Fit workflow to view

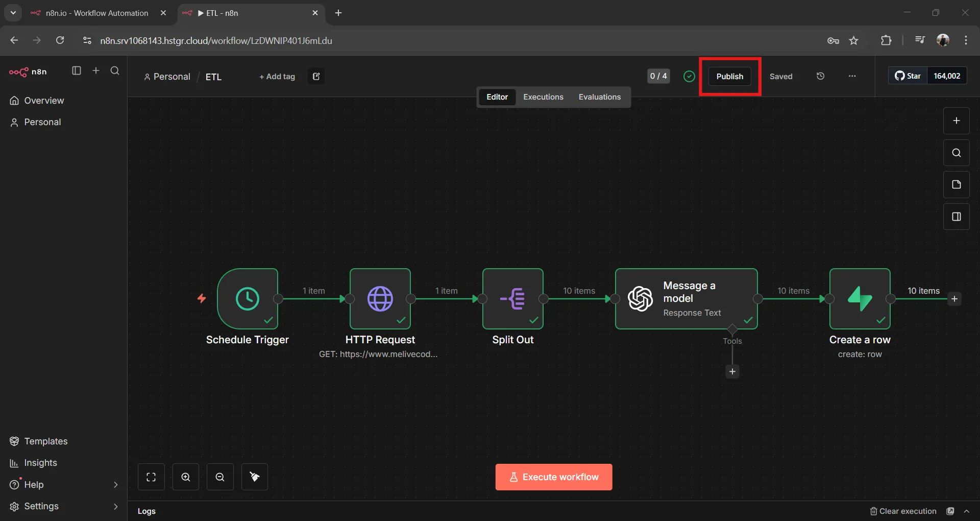(152, 477)
